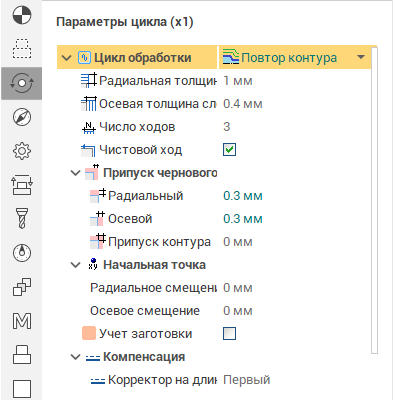Select the Корректор на длину value Первый

[247, 380]
